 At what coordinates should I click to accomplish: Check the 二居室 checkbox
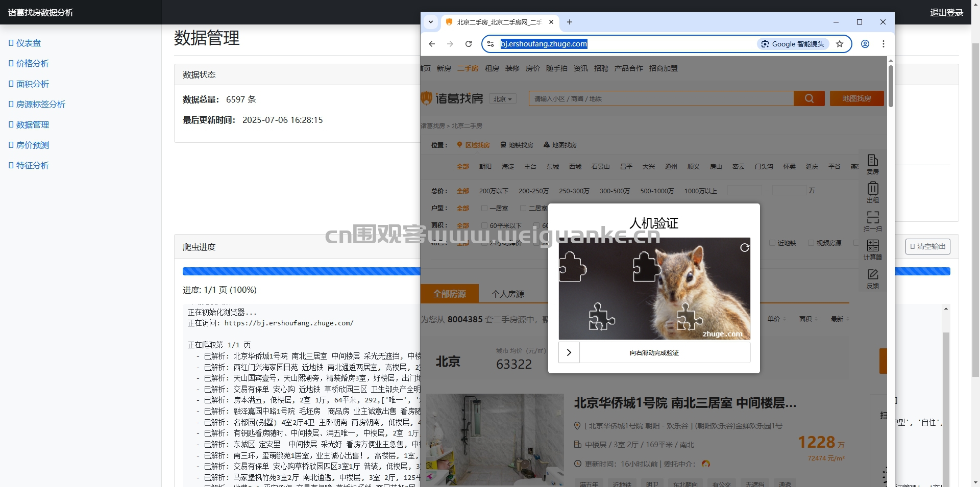coord(523,208)
